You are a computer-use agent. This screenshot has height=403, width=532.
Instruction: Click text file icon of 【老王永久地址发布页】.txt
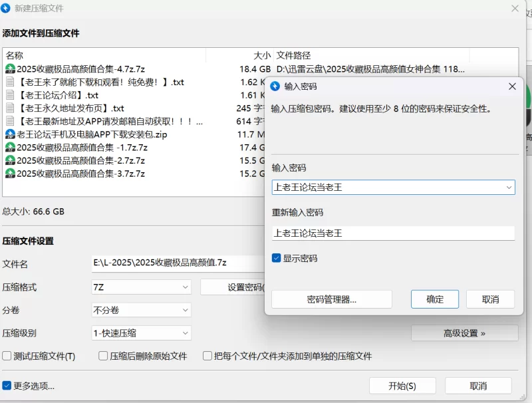click(x=10, y=108)
